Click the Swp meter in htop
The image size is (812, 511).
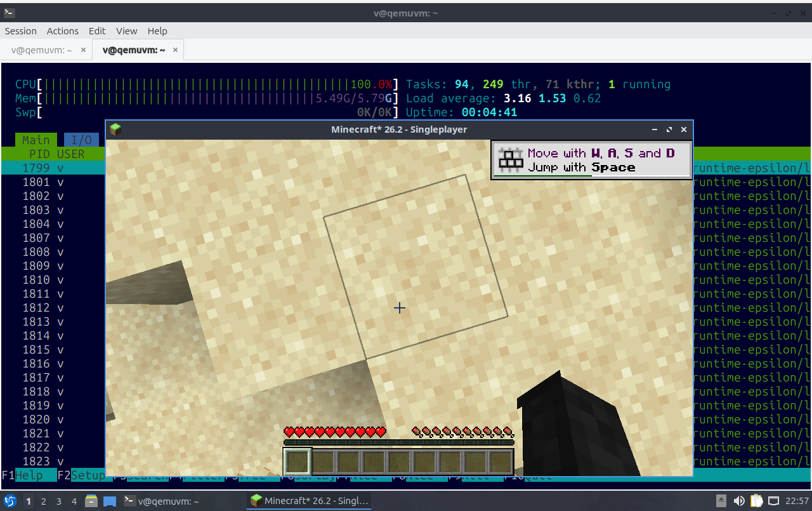tap(207, 112)
